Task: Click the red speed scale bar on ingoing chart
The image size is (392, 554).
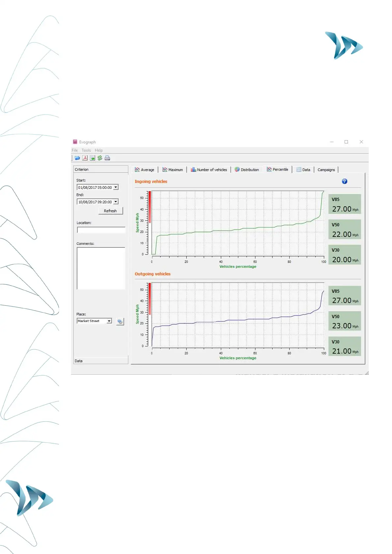Action: [x=150, y=207]
